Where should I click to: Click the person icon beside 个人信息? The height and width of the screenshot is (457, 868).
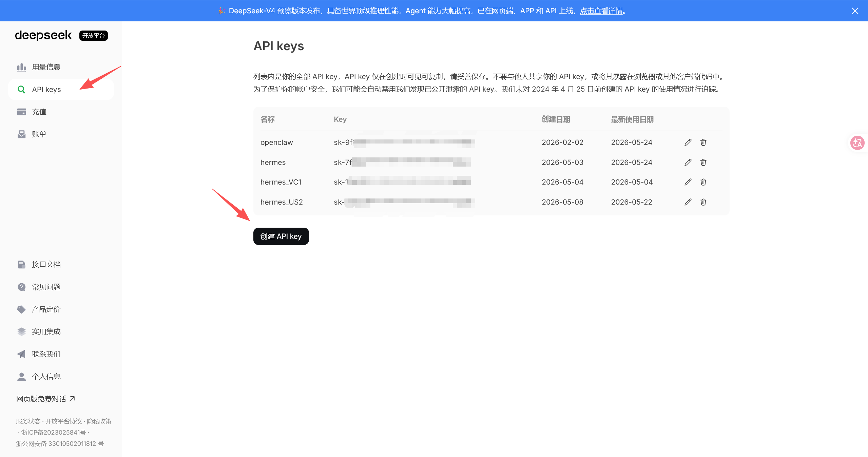pyautogui.click(x=22, y=377)
